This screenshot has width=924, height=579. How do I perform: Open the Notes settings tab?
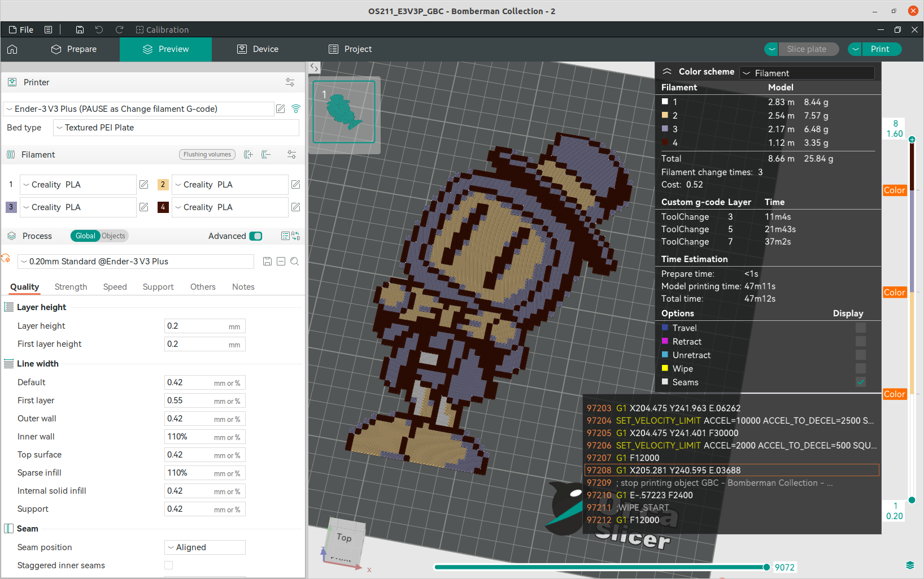243,287
